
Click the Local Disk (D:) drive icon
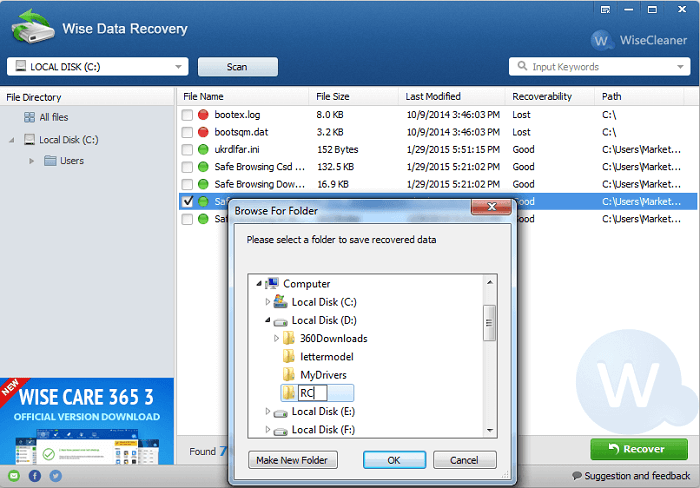click(x=280, y=321)
